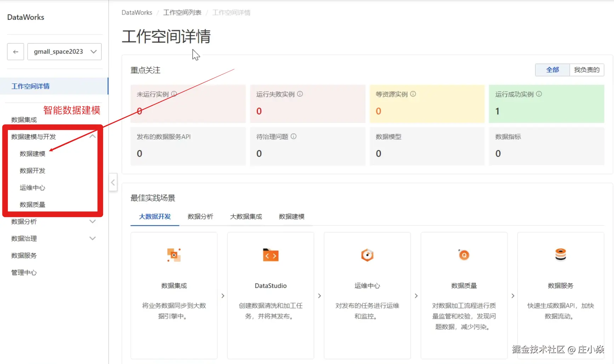Viewport: 614px width, 364px height.
Task: Open the 发布的数据服务API card
Action: coord(188,146)
